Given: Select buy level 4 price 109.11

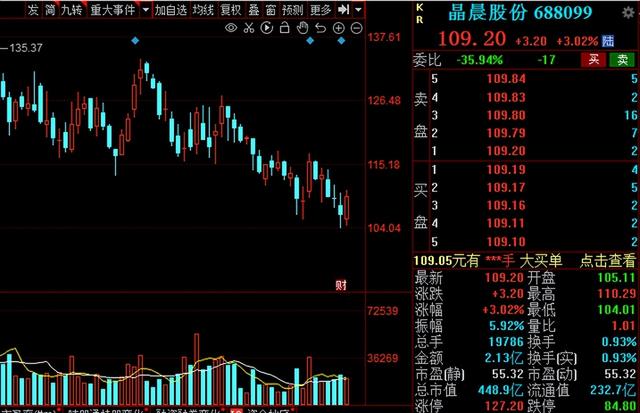Looking at the screenshot, I should pos(506,223).
